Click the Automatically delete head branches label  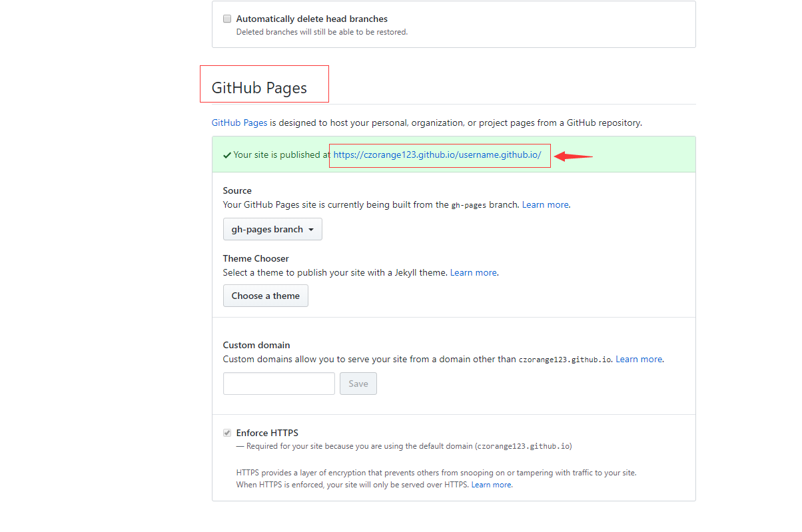coord(312,19)
